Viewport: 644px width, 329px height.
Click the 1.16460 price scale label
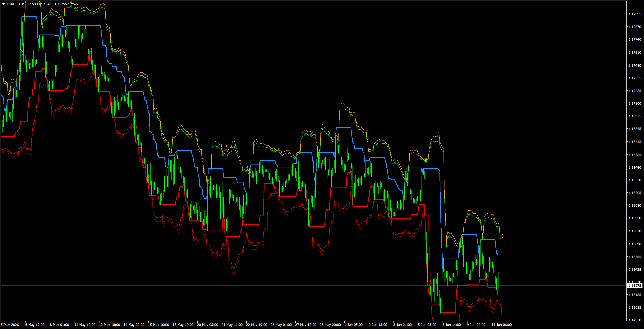pos(635,168)
